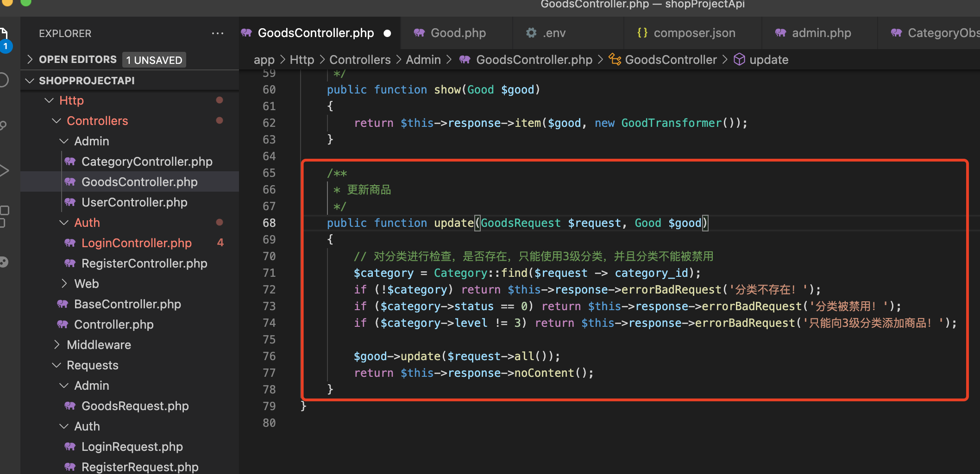Open GoodsRequest.php from the tree
Screen dimensions: 980x474
tap(130, 406)
